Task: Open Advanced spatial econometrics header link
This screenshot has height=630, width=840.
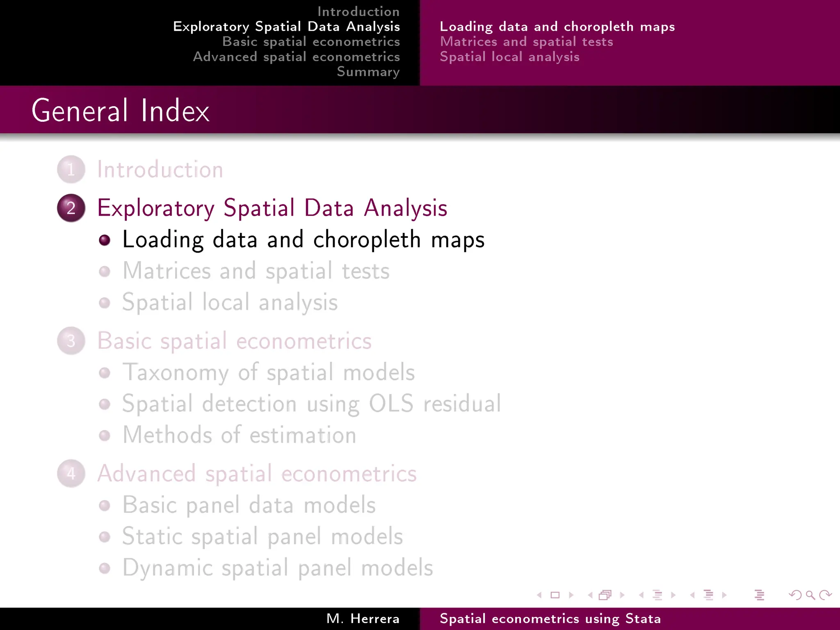Action: (297, 57)
